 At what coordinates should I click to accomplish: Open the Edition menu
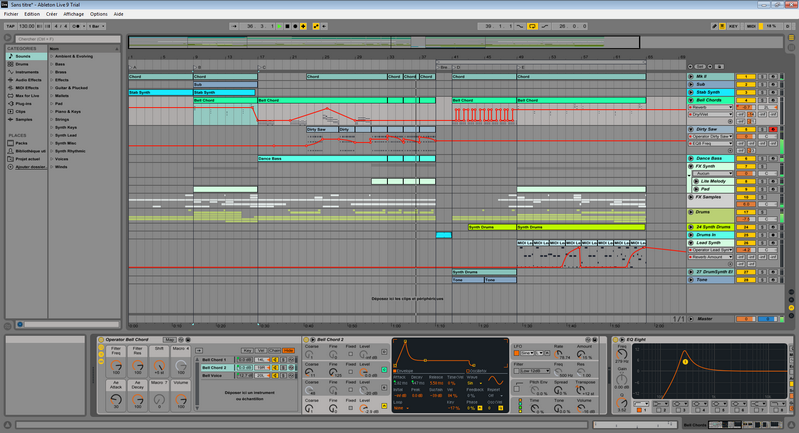32,14
